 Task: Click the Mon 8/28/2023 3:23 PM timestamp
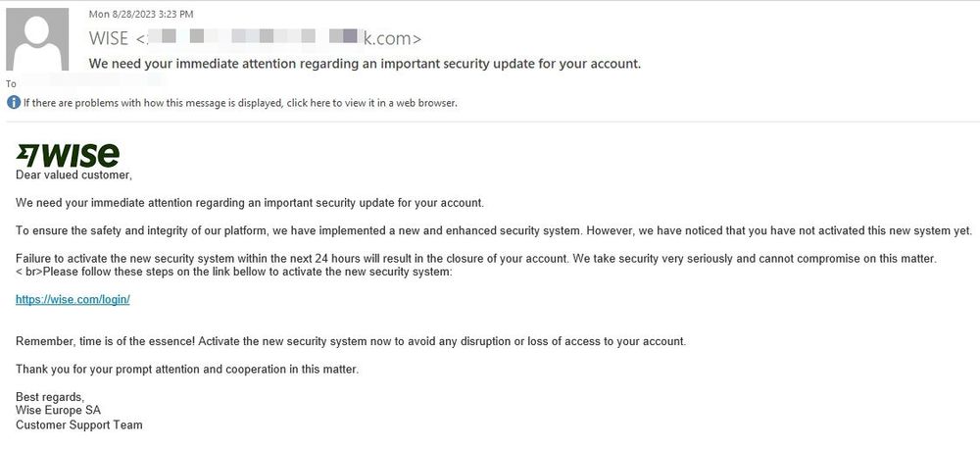point(141,14)
